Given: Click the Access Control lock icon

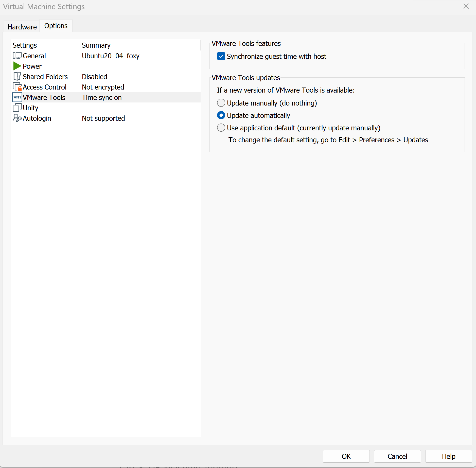Looking at the screenshot, I should pos(17,87).
